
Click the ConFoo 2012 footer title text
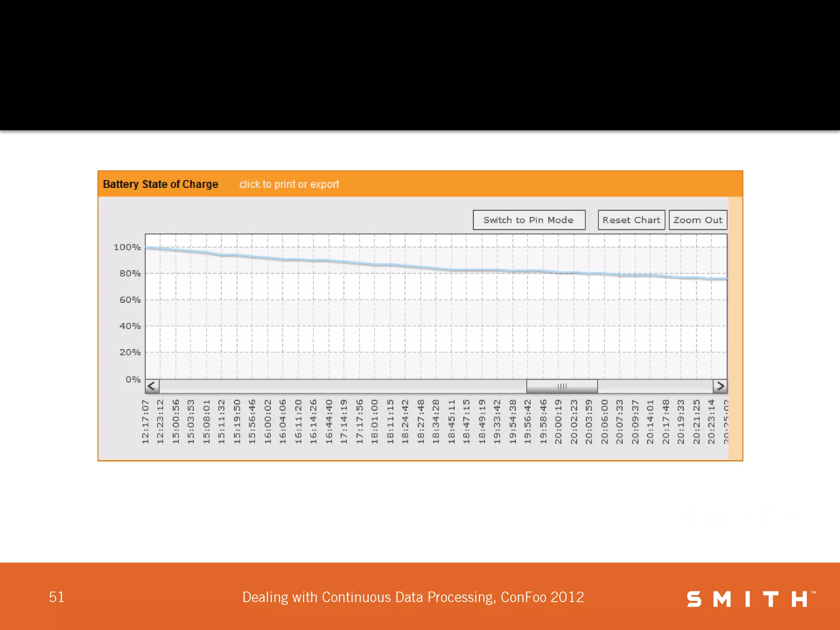[413, 597]
